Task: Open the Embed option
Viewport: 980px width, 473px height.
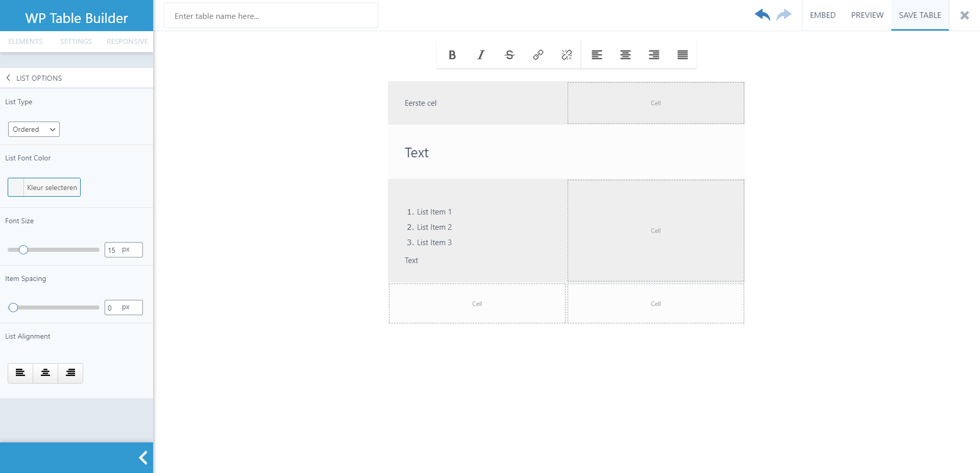Action: click(x=823, y=15)
